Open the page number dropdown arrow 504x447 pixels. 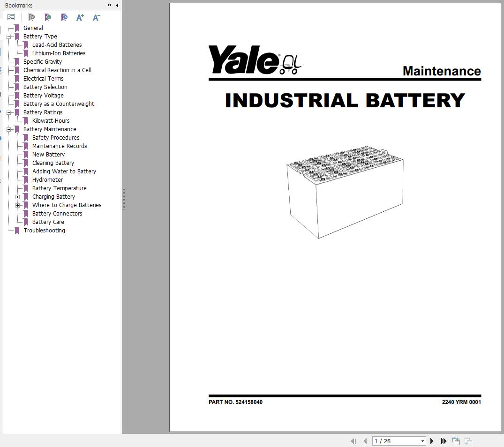422,441
